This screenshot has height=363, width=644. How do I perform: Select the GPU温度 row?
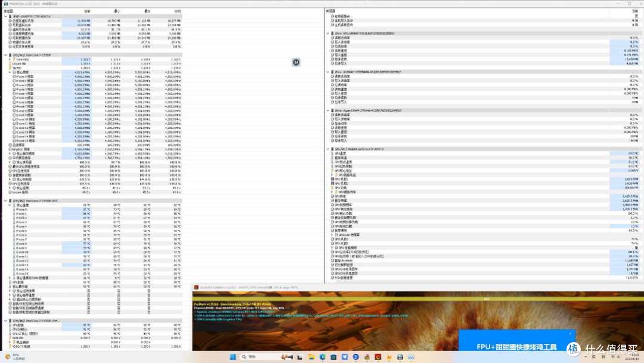pos(482,153)
